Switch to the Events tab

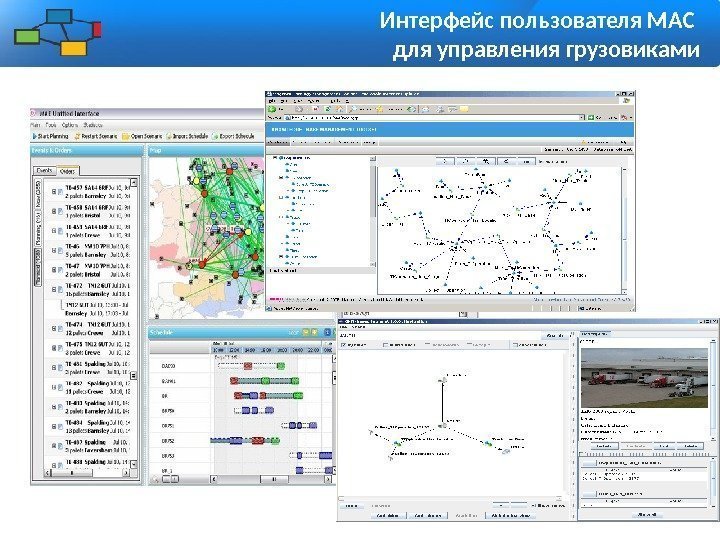45,170
